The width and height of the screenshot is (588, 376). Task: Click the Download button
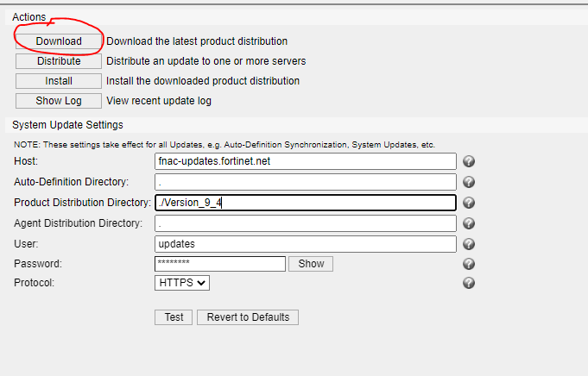pos(59,41)
